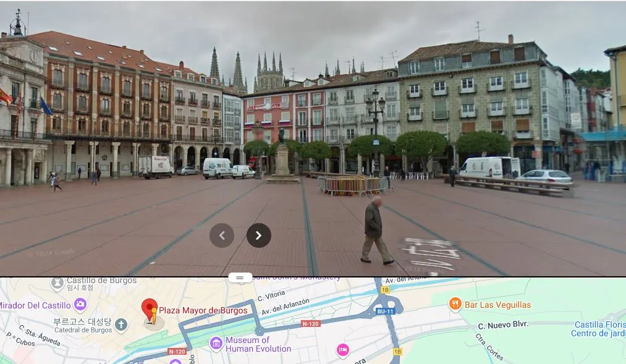Select the Castillo de Burgos castle icon
The image size is (626, 364).
[x=57, y=284]
